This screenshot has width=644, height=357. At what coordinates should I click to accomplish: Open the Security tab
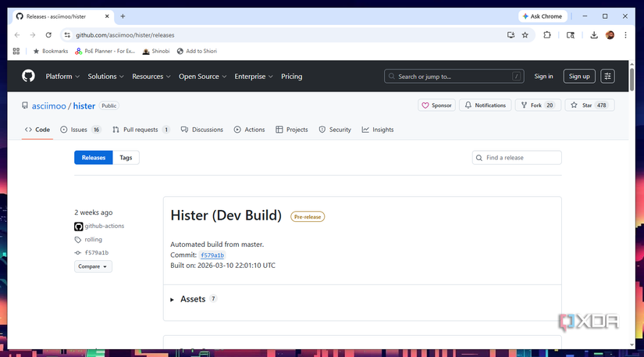click(335, 130)
